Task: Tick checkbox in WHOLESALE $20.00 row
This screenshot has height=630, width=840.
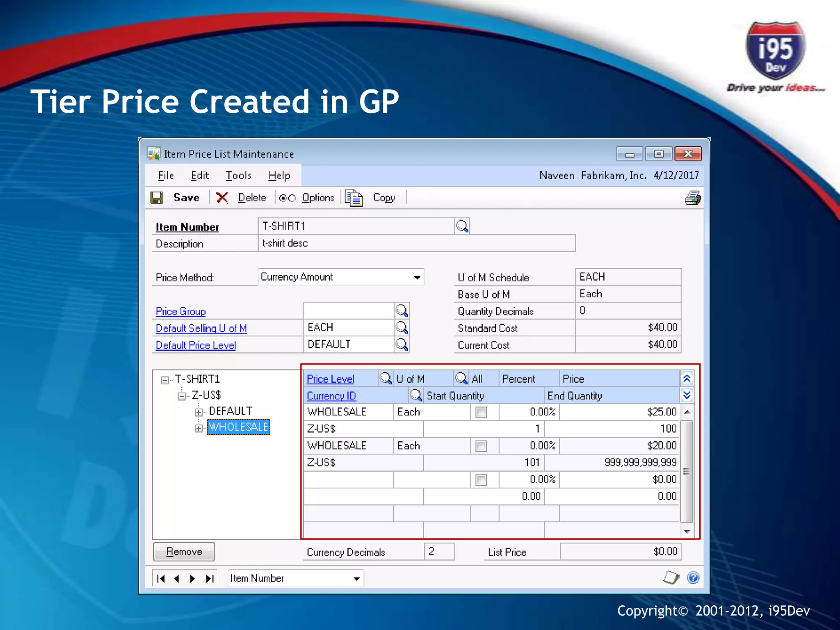Action: tap(481, 446)
